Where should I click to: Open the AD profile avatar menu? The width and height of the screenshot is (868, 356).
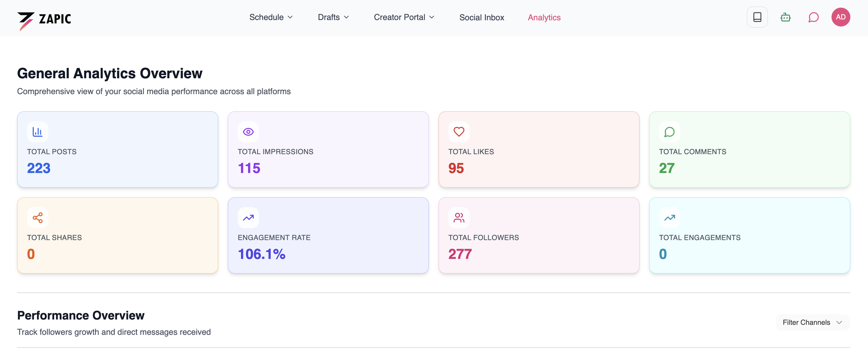tap(841, 17)
